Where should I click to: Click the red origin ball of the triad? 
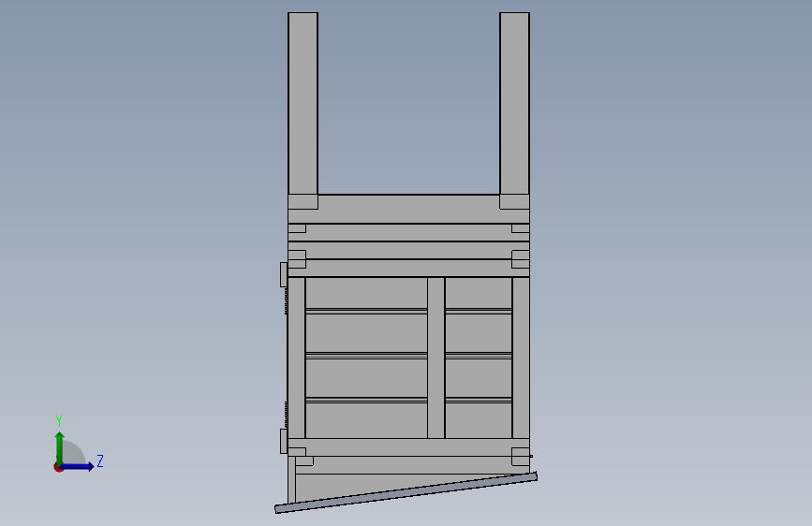tap(57, 467)
